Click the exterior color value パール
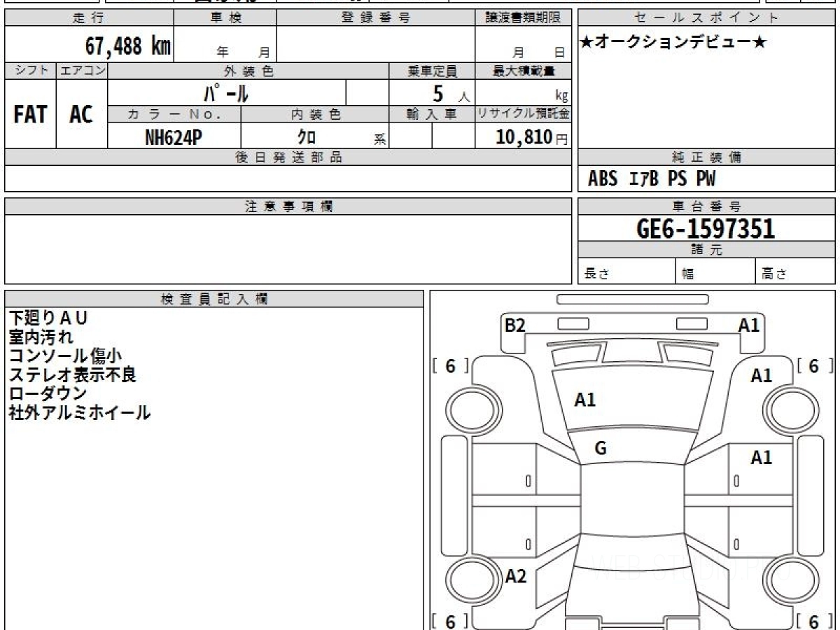 226,92
